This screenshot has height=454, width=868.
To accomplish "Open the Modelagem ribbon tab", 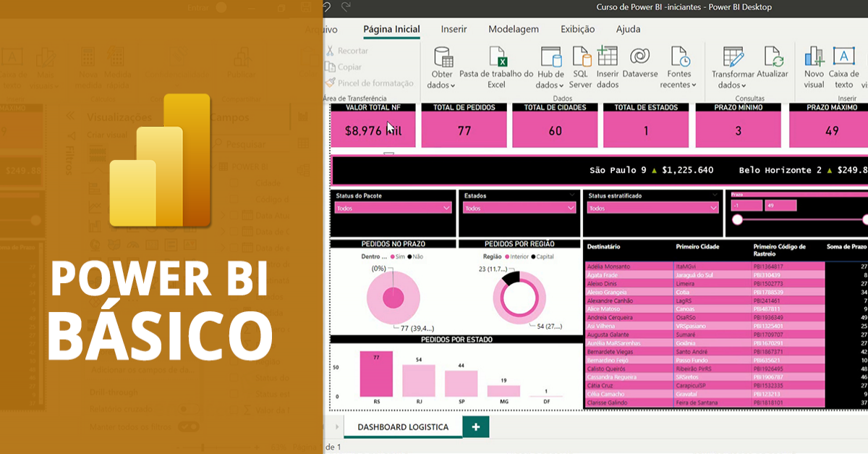I will tap(514, 29).
